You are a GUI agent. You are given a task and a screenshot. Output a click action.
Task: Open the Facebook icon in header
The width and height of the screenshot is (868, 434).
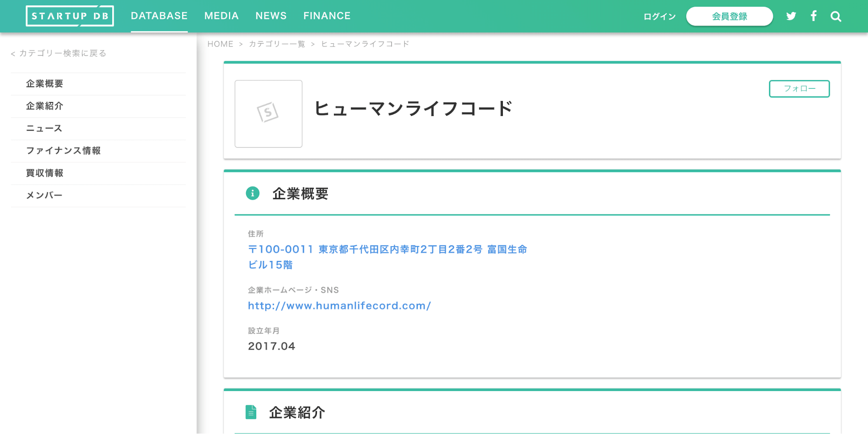(x=814, y=16)
